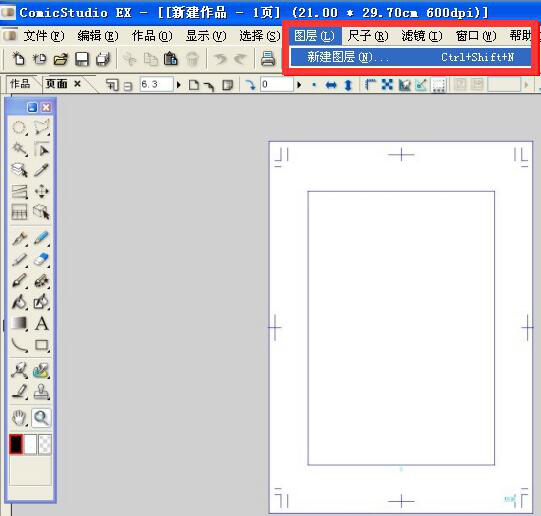The width and height of the screenshot is (541, 516).
Task: Open the 编辑(E) menu
Action: pyautogui.click(x=98, y=36)
